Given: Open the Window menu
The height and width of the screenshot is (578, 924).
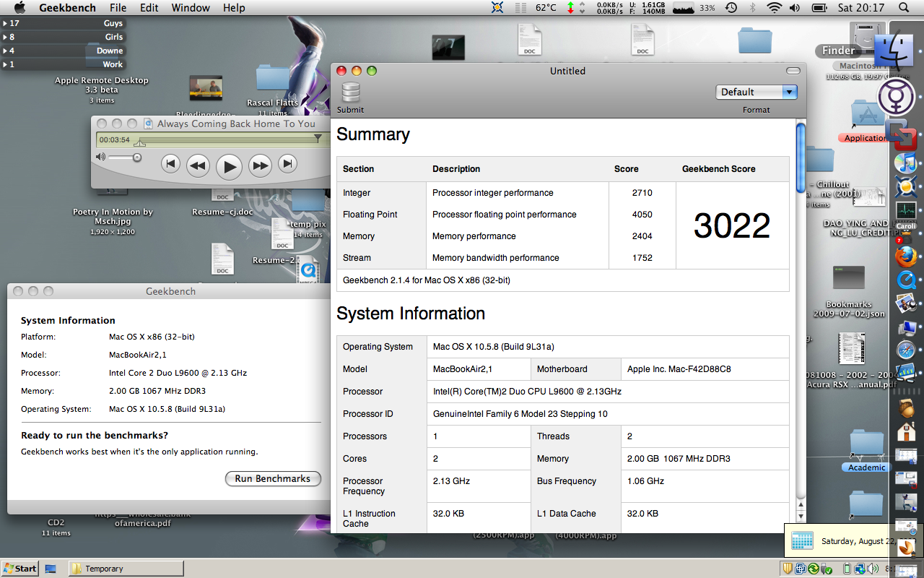Looking at the screenshot, I should [191, 7].
